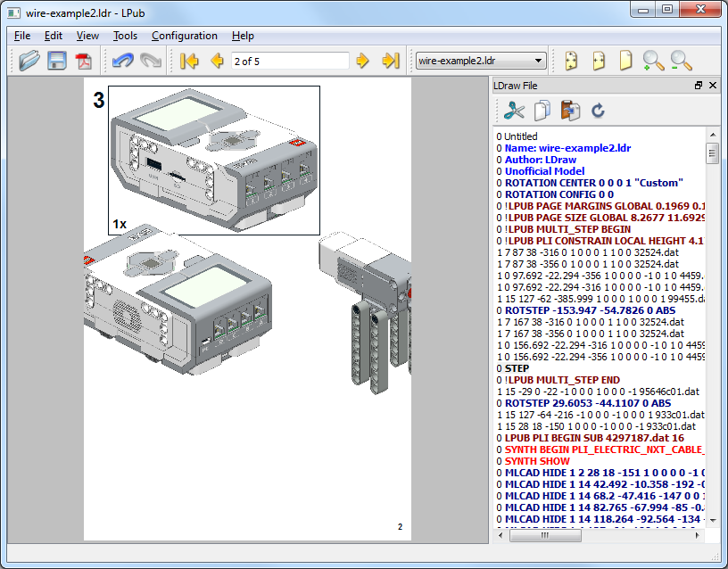This screenshot has height=569, width=728.
Task: Click the line ending in 95646c01.dat
Action: click(x=598, y=392)
